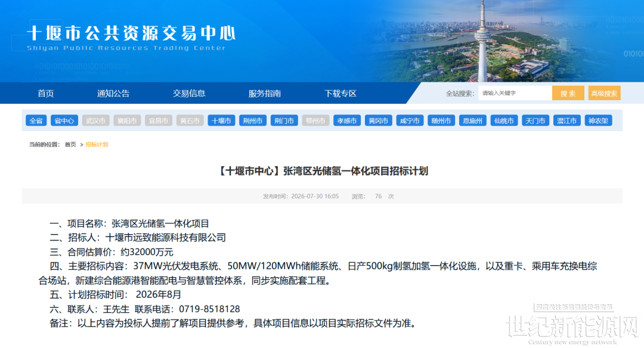The width and height of the screenshot is (644, 348).
Task: Click the view count 76 次
Action: (385, 197)
